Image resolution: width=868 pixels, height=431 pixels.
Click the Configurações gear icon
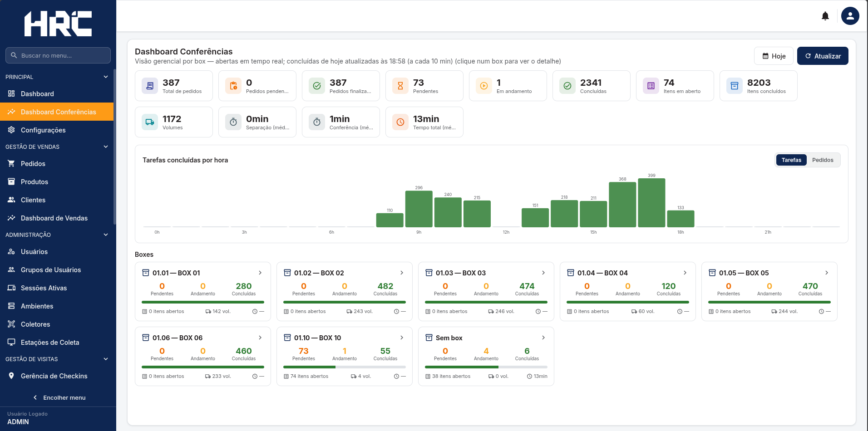[11, 130]
